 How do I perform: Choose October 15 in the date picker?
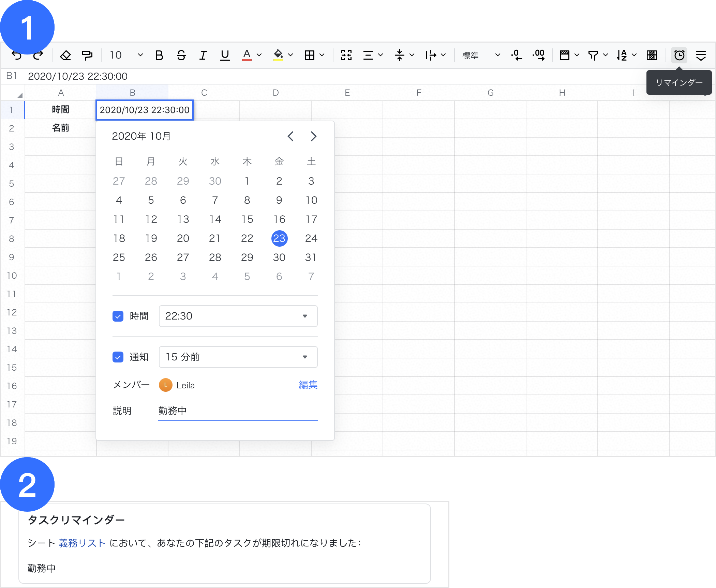(247, 219)
